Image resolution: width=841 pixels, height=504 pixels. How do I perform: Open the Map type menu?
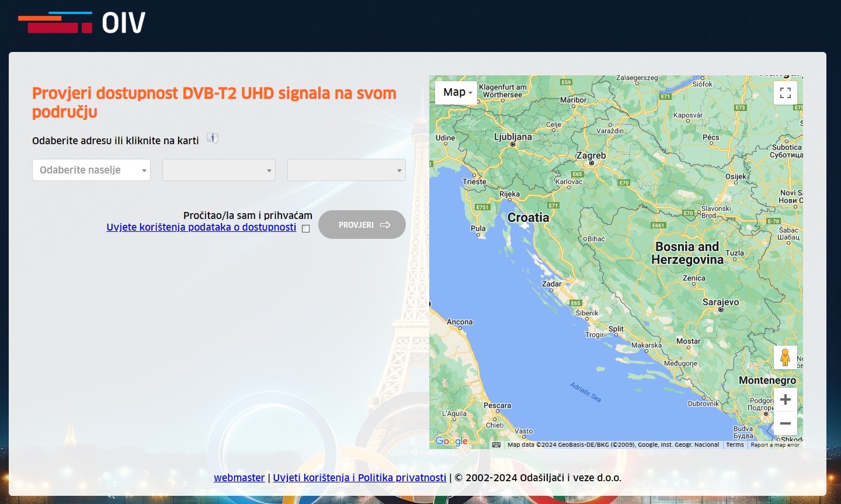pyautogui.click(x=456, y=92)
